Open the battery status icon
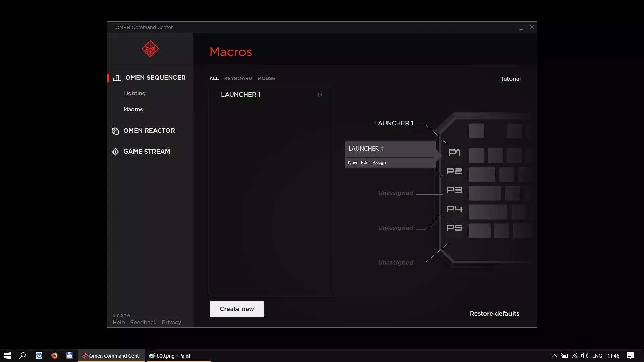This screenshot has height=362, width=644. 565,356
